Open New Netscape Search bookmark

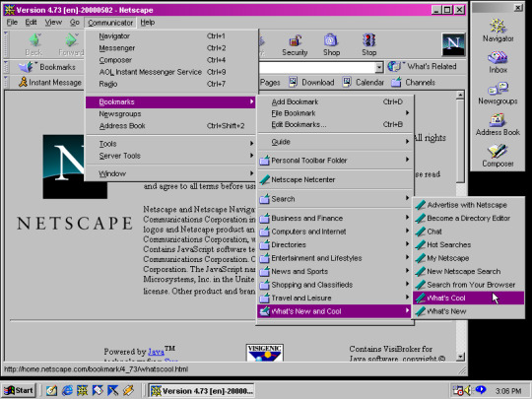point(469,272)
